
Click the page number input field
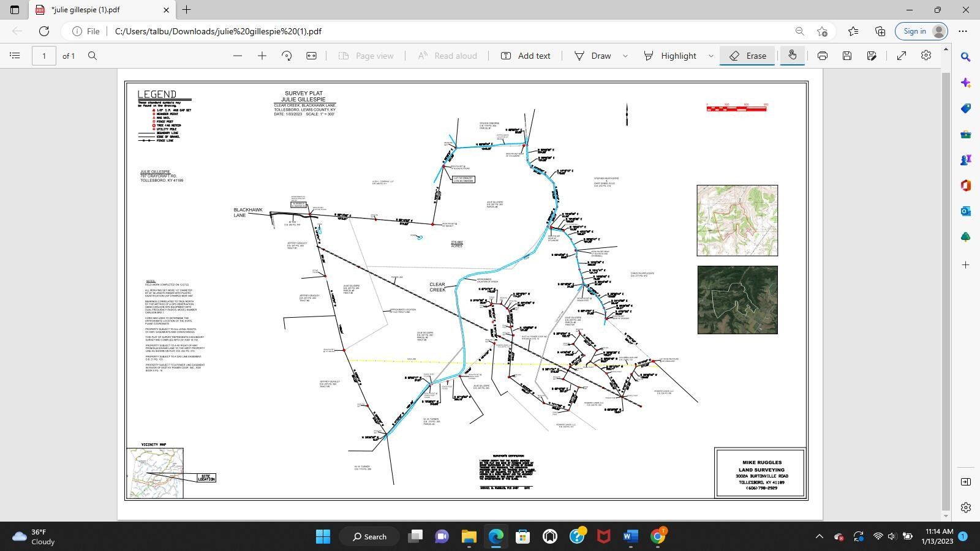tap(43, 55)
